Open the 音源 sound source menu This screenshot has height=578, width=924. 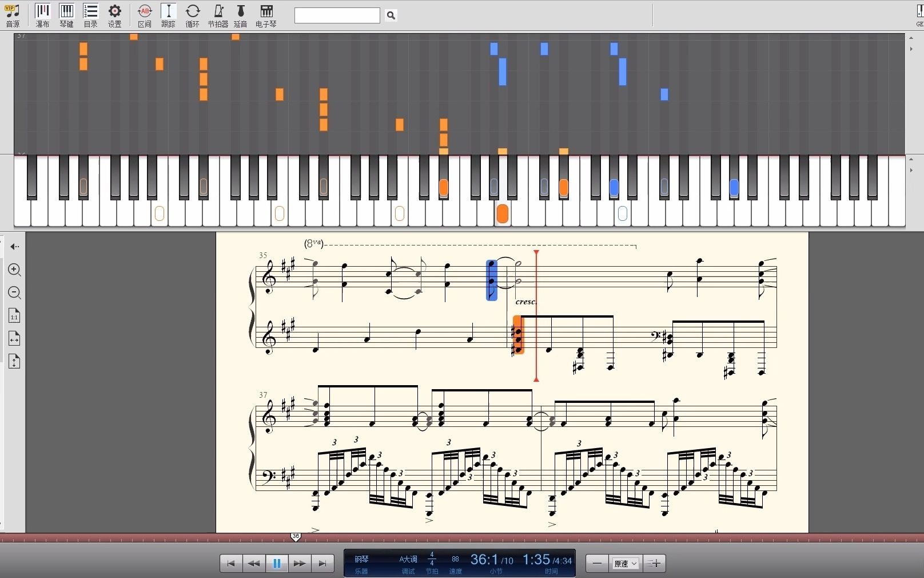coord(12,15)
